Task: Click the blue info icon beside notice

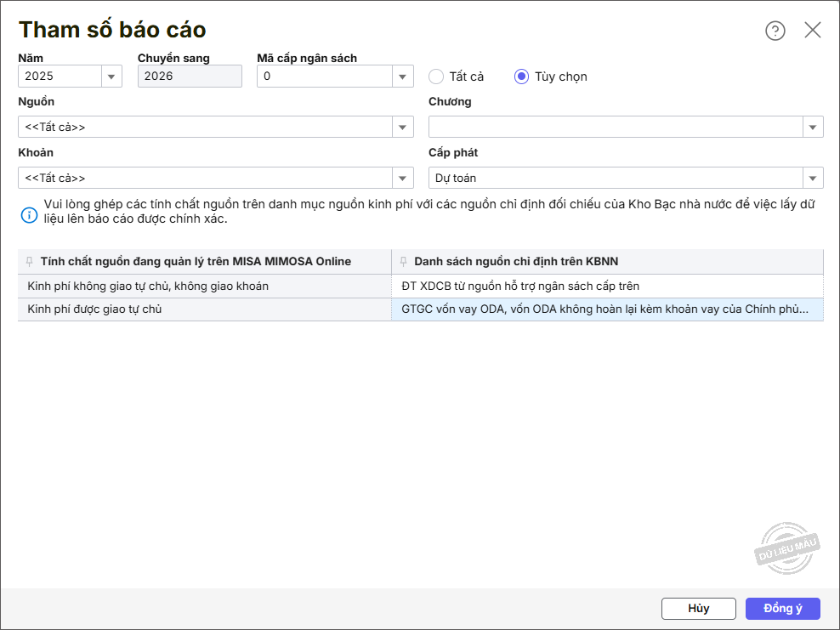Action: tap(29, 213)
